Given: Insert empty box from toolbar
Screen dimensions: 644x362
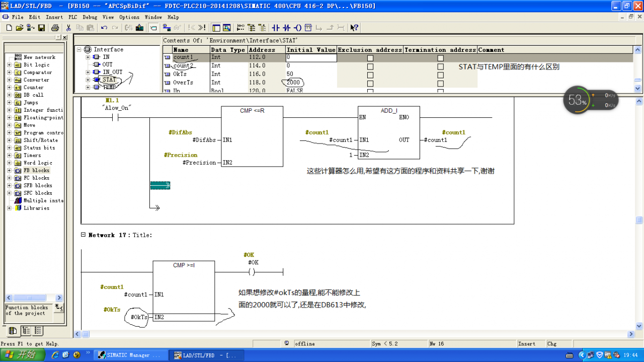Looking at the screenshot, I should [308, 28].
